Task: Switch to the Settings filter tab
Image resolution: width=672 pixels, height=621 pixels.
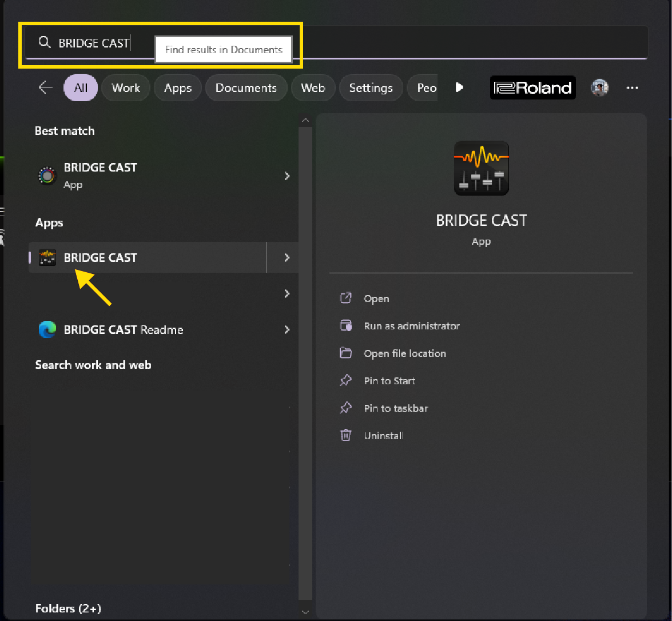Action: (x=371, y=87)
